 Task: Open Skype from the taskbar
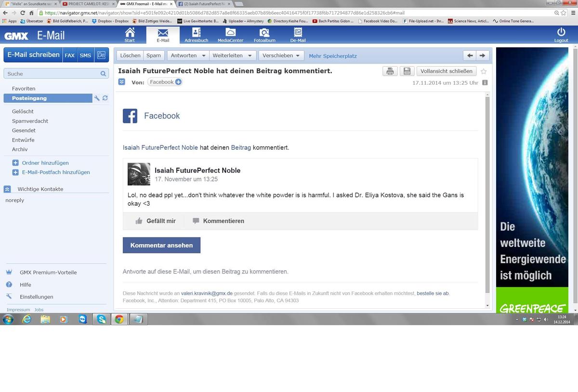click(x=102, y=319)
